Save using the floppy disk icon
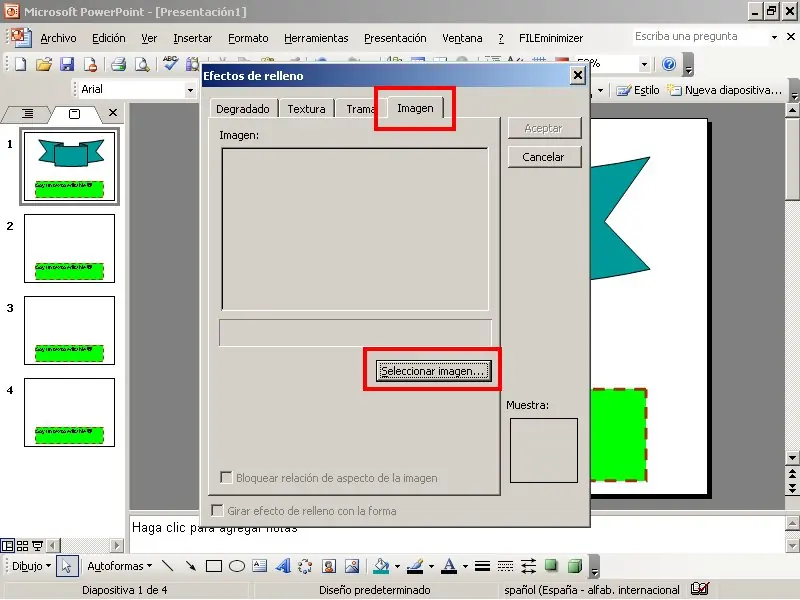The image size is (800, 600). [x=67, y=64]
